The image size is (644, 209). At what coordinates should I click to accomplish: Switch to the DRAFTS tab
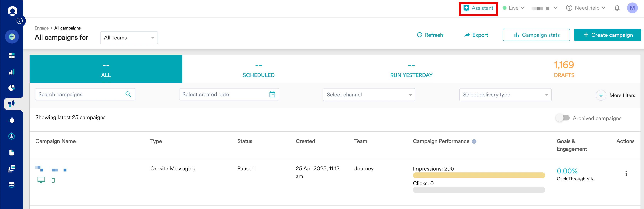tap(564, 69)
